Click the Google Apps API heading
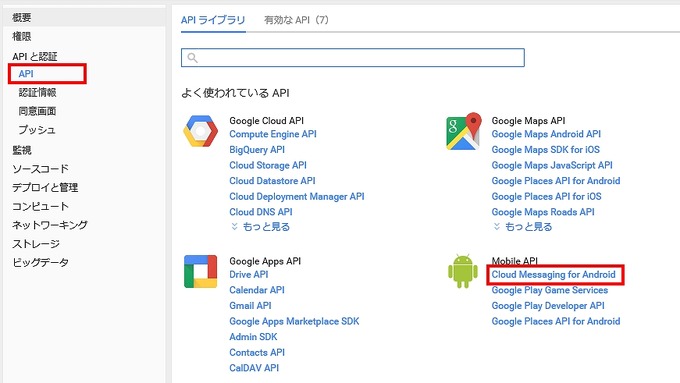 [265, 261]
